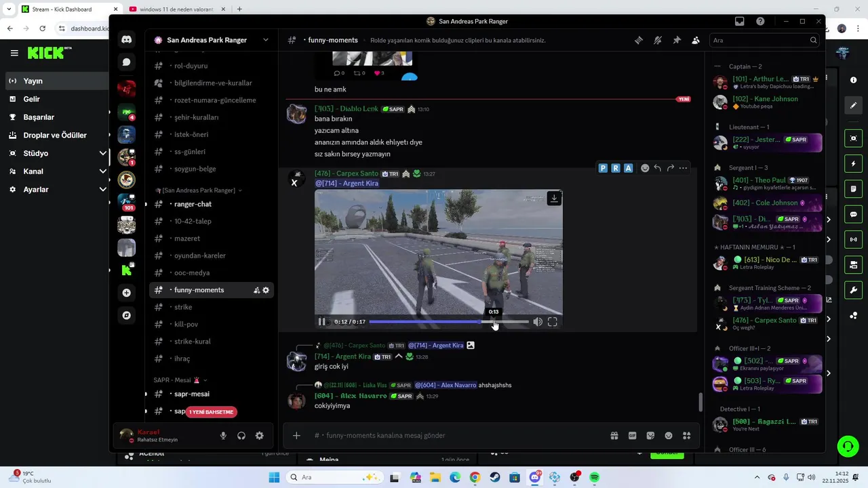Open Discover servers compass icon
This screenshot has width=868, height=488.
click(126, 315)
